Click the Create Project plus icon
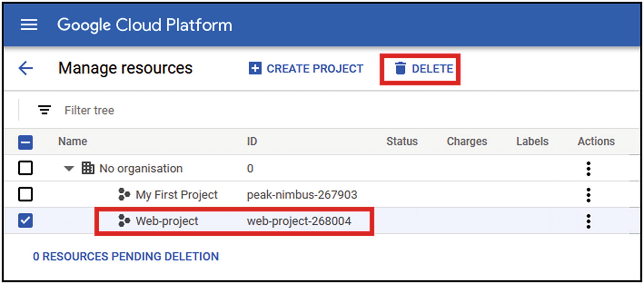The width and height of the screenshot is (644, 284). (255, 68)
